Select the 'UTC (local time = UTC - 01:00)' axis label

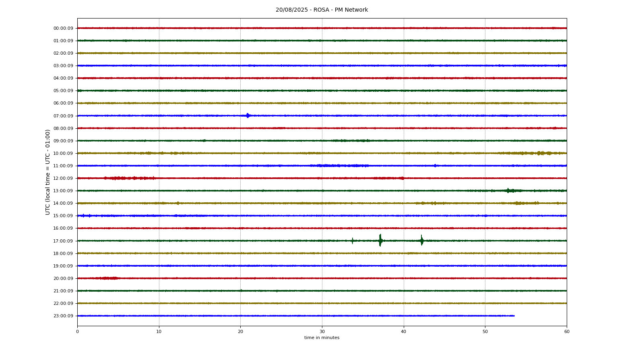tap(48, 172)
